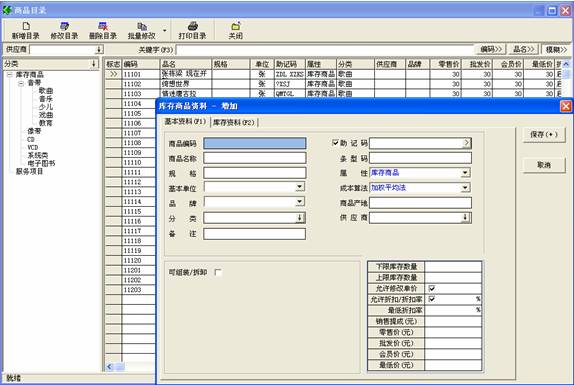Click the 零售价 column header
Screen dimensions: 574x385
pos(446,64)
